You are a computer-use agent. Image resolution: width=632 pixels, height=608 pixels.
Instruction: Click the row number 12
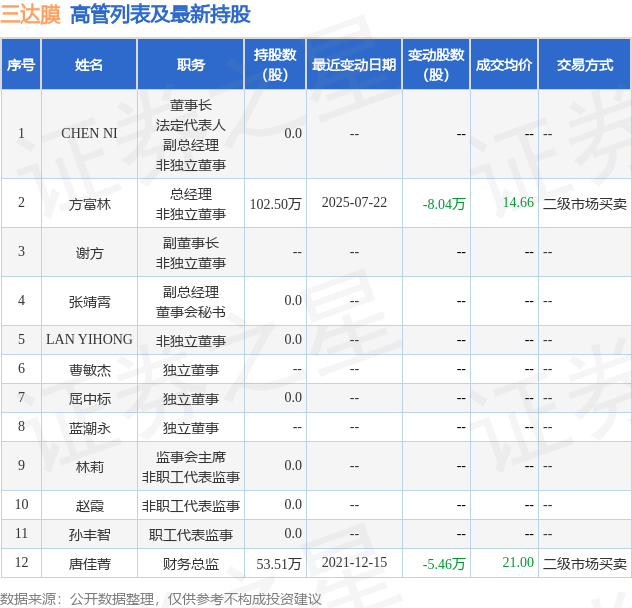(x=21, y=562)
